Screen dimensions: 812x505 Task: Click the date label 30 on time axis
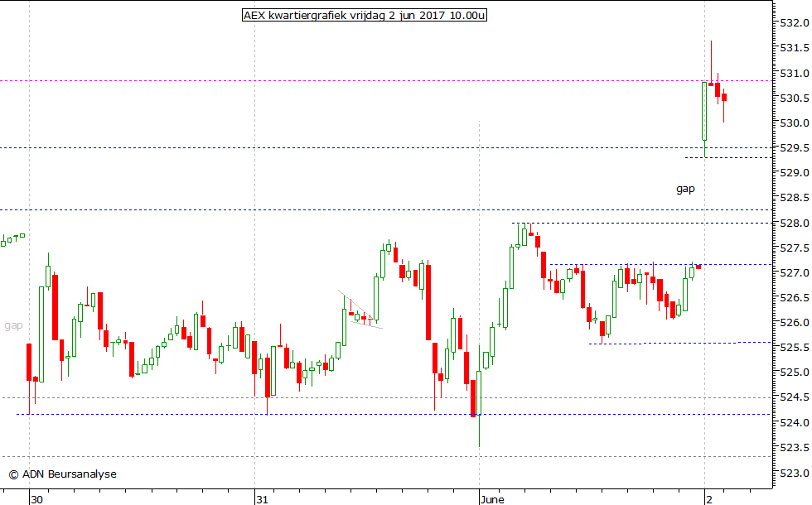click(x=36, y=499)
